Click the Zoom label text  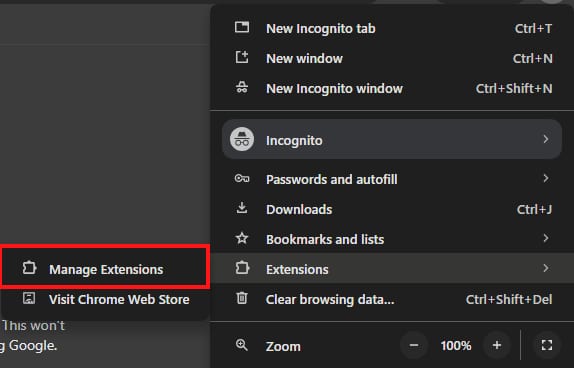tap(283, 346)
